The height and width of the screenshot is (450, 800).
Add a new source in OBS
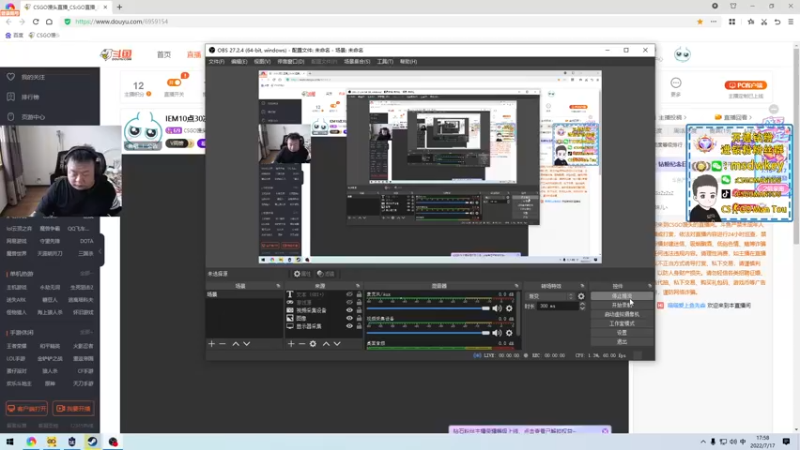click(x=291, y=344)
